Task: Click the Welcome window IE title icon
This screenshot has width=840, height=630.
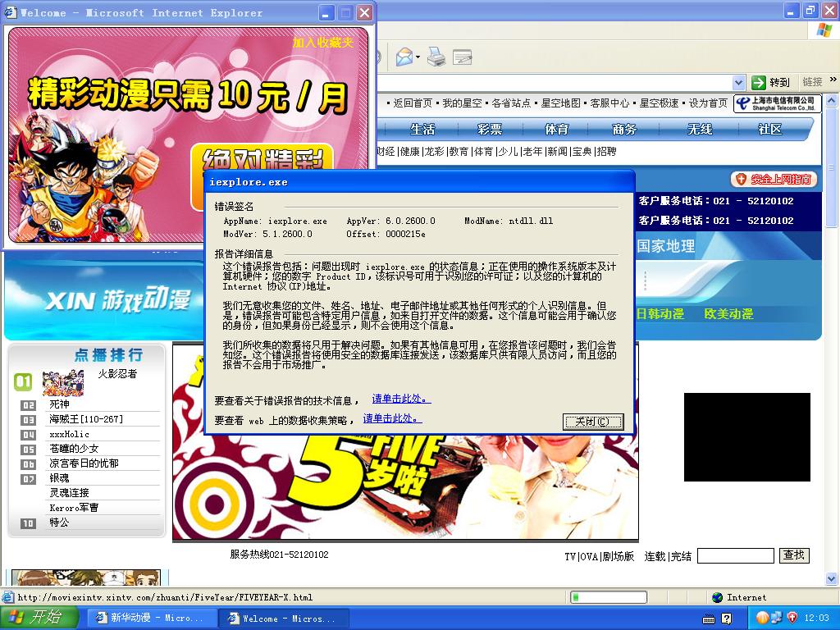Action: point(10,11)
